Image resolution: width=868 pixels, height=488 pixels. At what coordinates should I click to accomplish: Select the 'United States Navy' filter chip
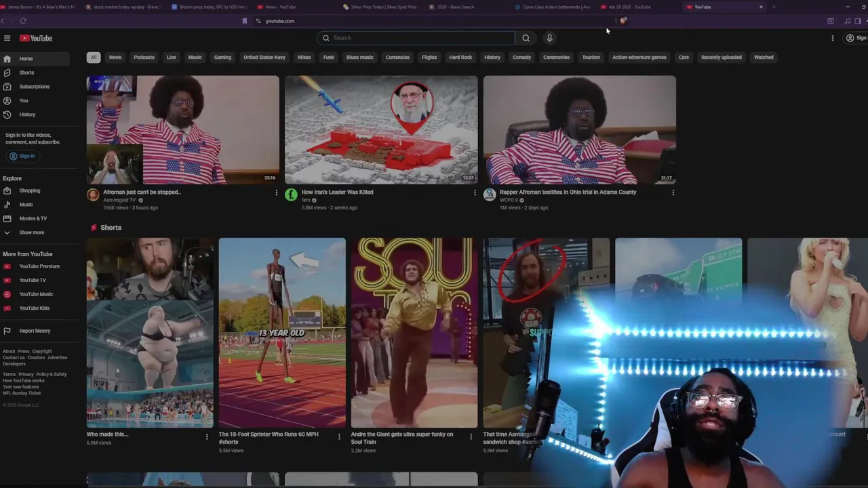(x=264, y=58)
